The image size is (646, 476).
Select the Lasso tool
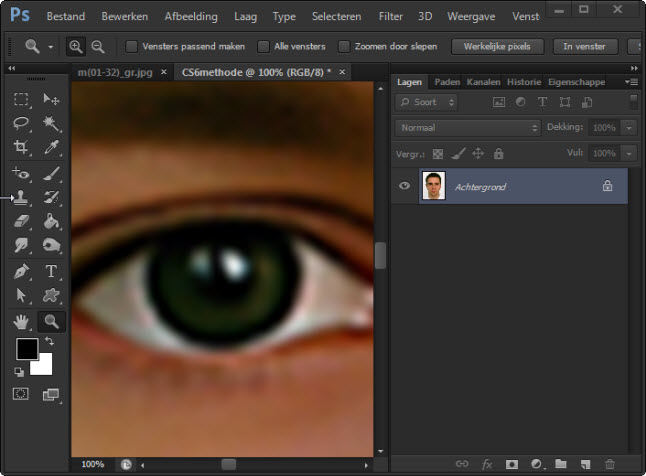(x=21, y=123)
